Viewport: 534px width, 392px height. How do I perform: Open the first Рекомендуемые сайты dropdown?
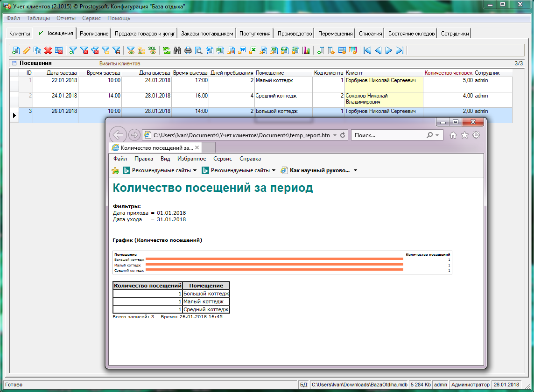click(195, 170)
